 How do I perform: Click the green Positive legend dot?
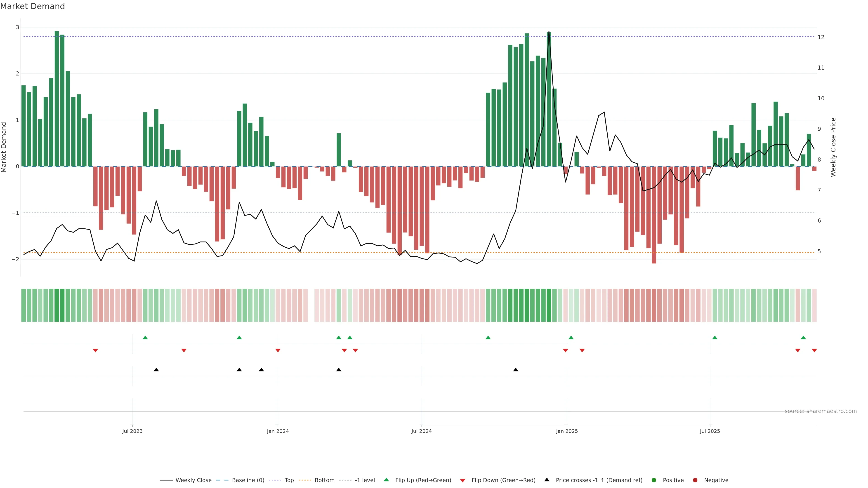654,480
